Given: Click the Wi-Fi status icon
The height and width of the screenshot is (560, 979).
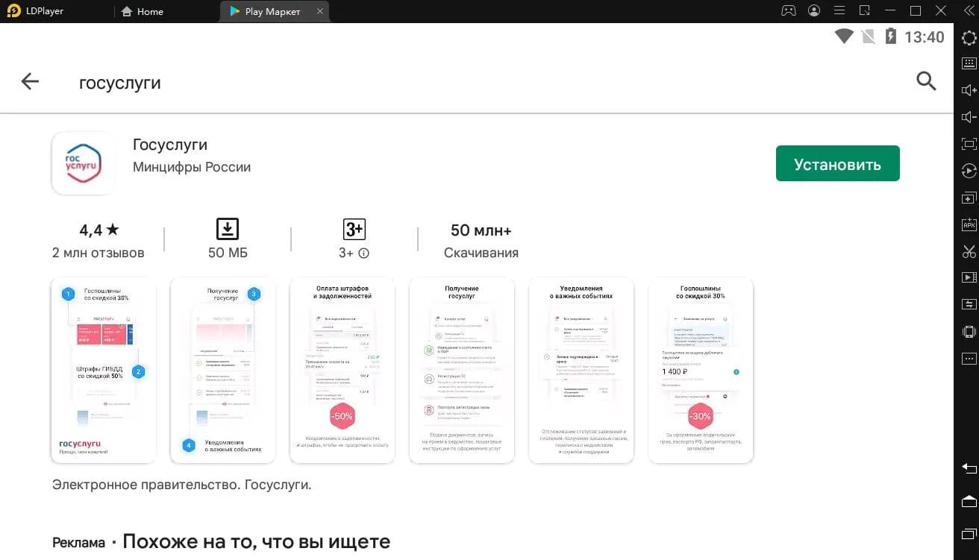Looking at the screenshot, I should tap(844, 37).
